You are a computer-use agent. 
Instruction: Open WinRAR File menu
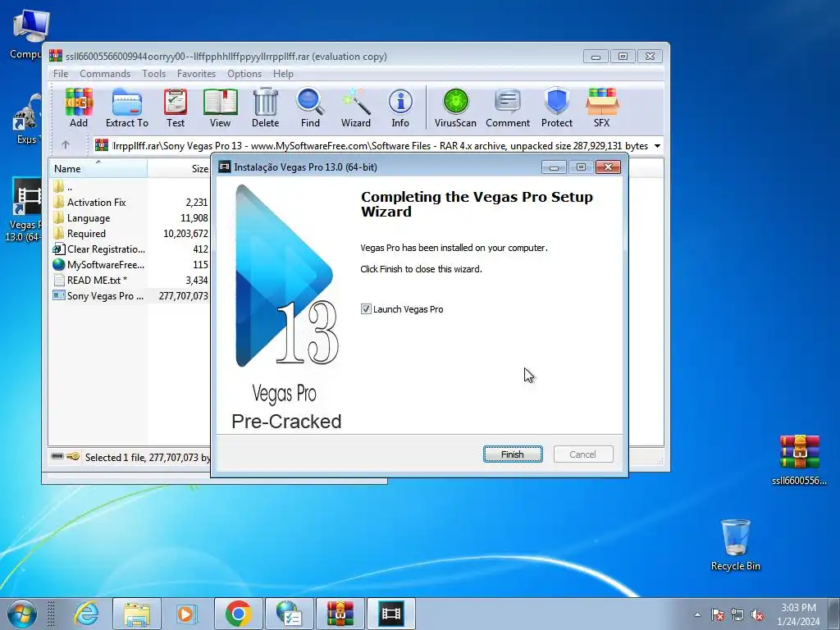pos(61,73)
